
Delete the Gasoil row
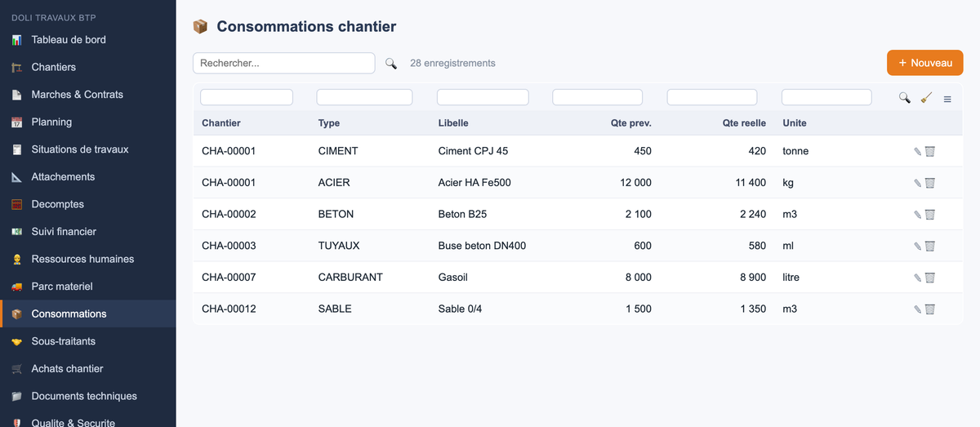click(x=929, y=278)
